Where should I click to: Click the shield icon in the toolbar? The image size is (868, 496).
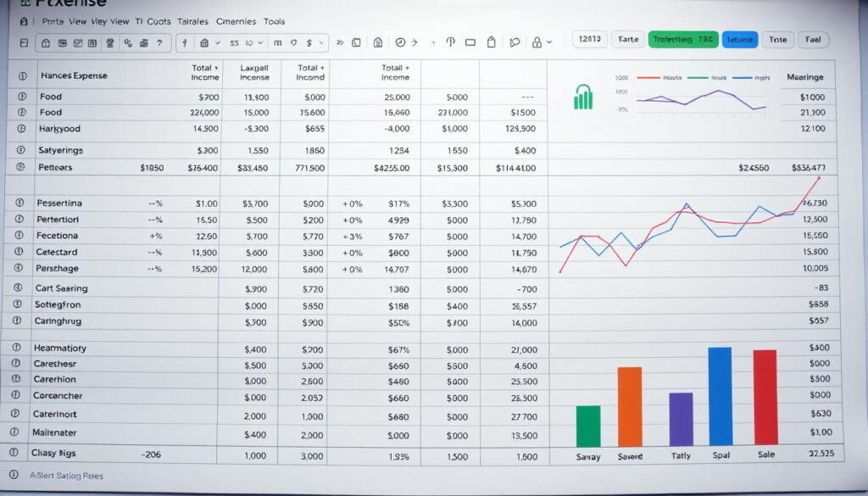pyautogui.click(x=293, y=42)
